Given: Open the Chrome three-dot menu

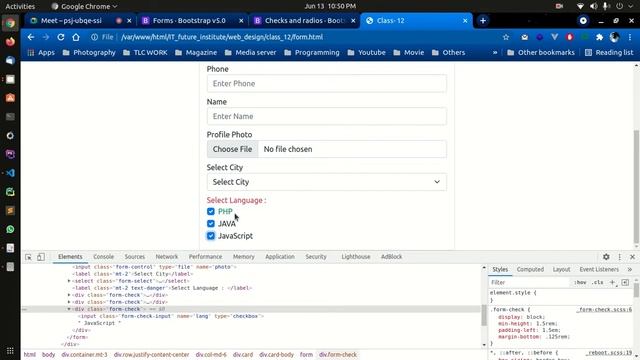Looking at the screenshot, I should (630, 37).
